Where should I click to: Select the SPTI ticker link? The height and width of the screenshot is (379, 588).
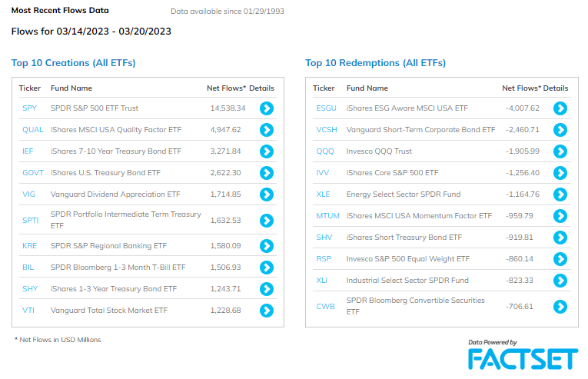[x=31, y=221]
